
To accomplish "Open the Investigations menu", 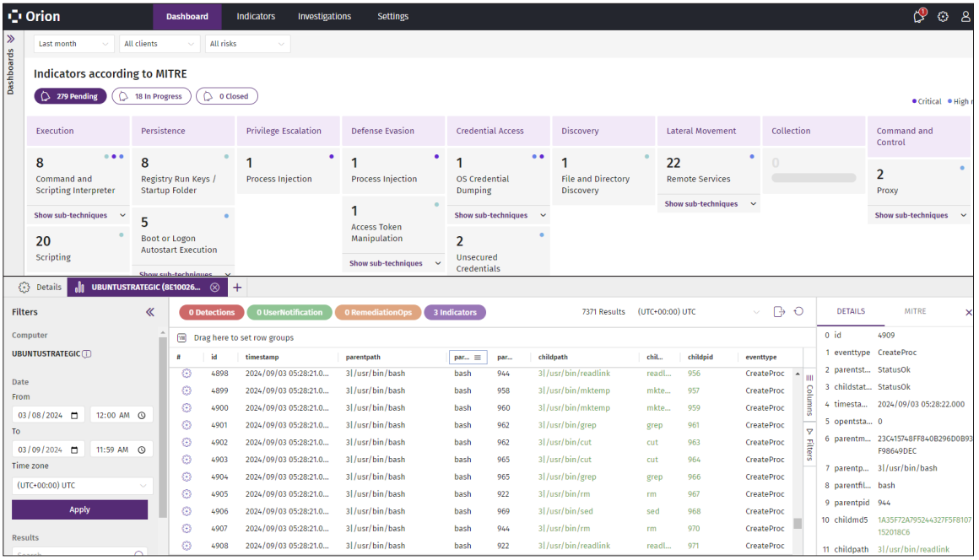I will (x=324, y=16).
